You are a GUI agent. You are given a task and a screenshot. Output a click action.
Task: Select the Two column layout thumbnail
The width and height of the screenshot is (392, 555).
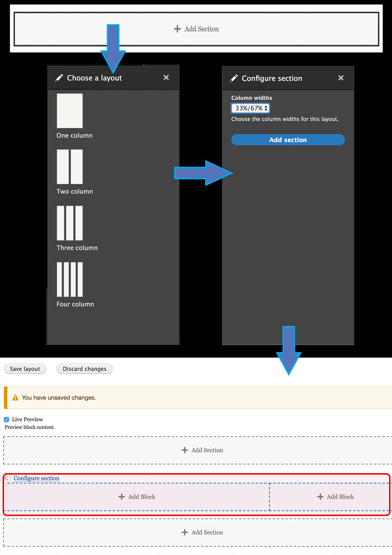pos(70,166)
